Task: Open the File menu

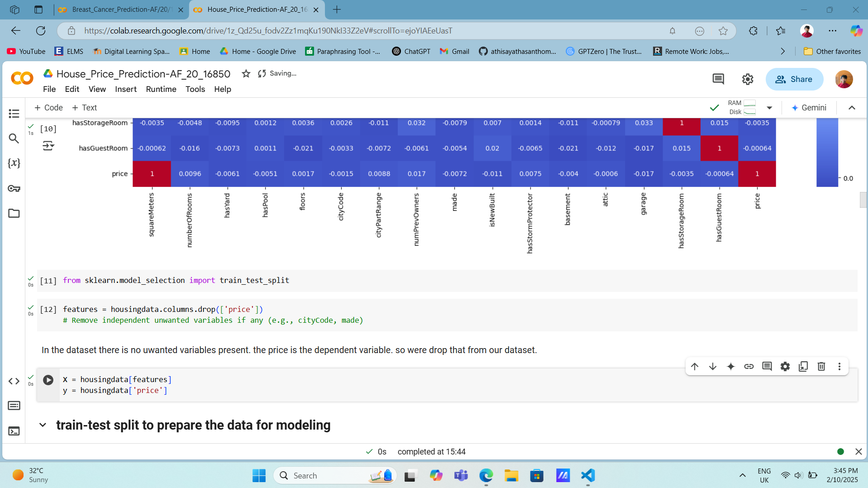Action: point(49,89)
